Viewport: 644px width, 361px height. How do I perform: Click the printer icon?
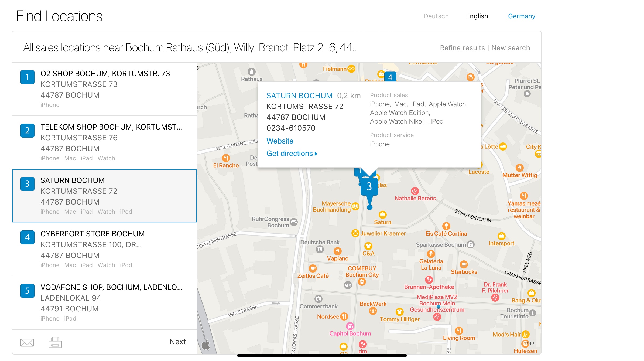pos(55,342)
